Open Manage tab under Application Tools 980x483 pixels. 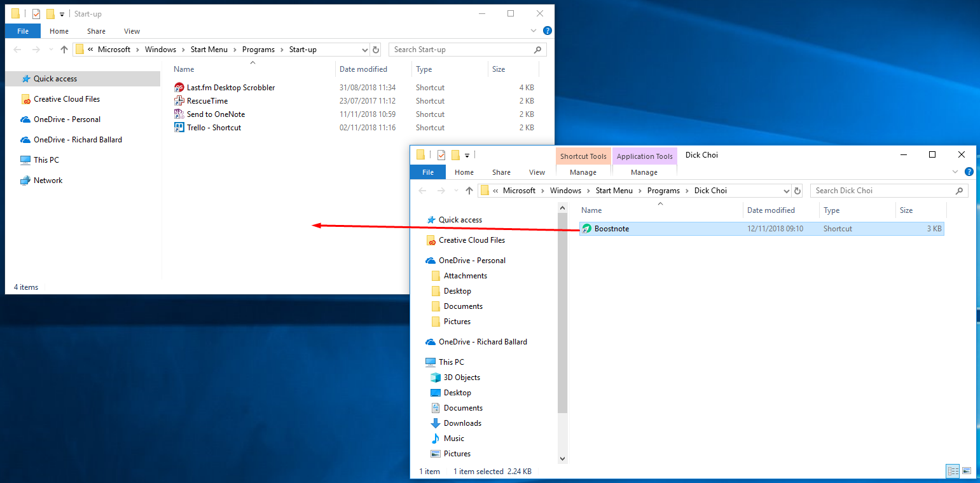pyautogui.click(x=644, y=172)
